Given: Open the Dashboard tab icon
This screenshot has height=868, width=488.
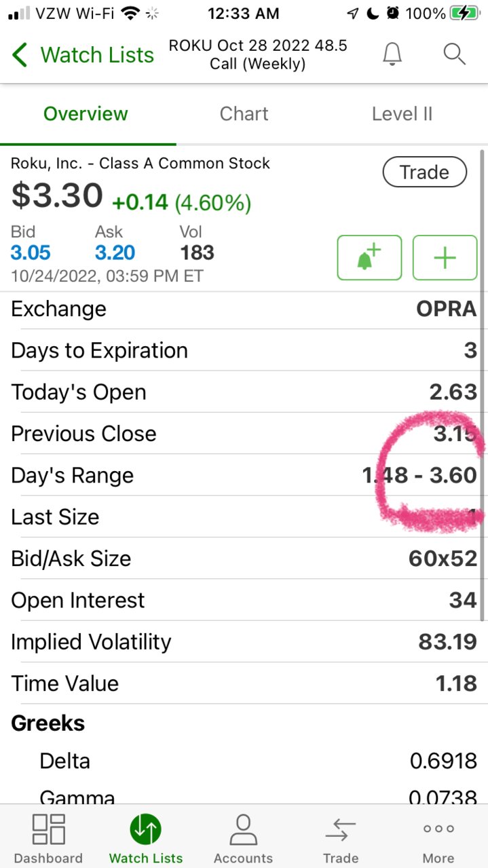Looking at the screenshot, I should (48, 829).
